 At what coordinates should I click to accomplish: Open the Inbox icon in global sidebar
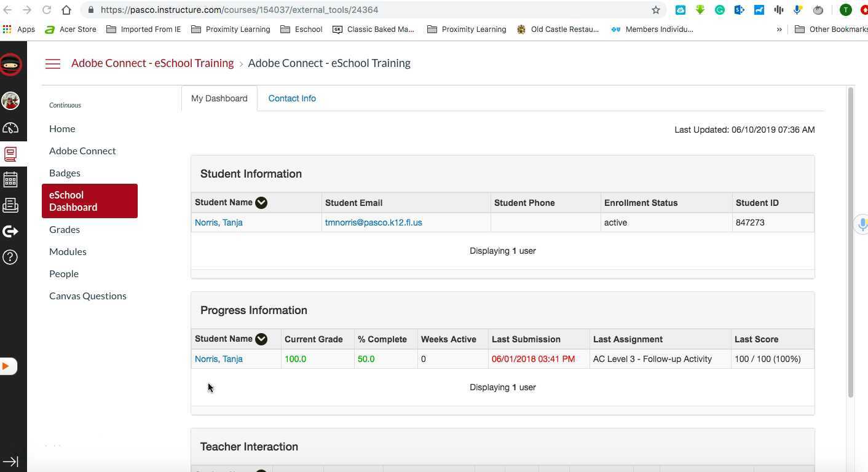(x=10, y=205)
